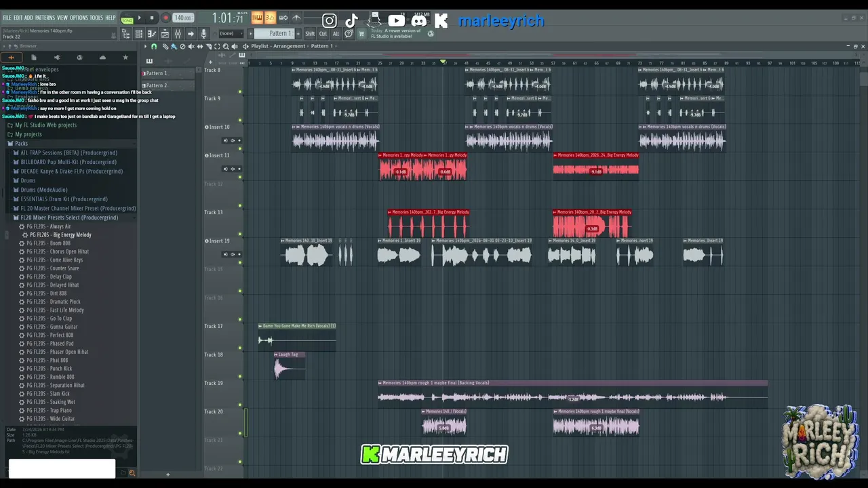Mute Track 13 with its green light

pos(240,232)
